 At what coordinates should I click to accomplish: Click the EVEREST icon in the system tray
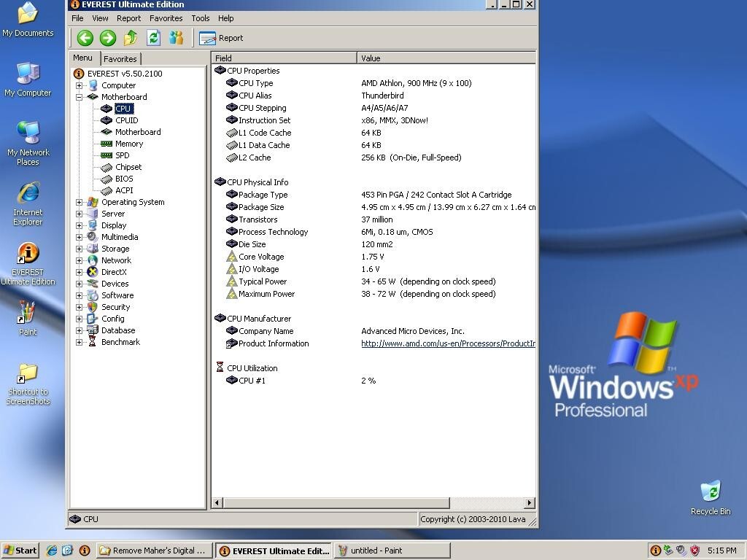pyautogui.click(x=656, y=551)
